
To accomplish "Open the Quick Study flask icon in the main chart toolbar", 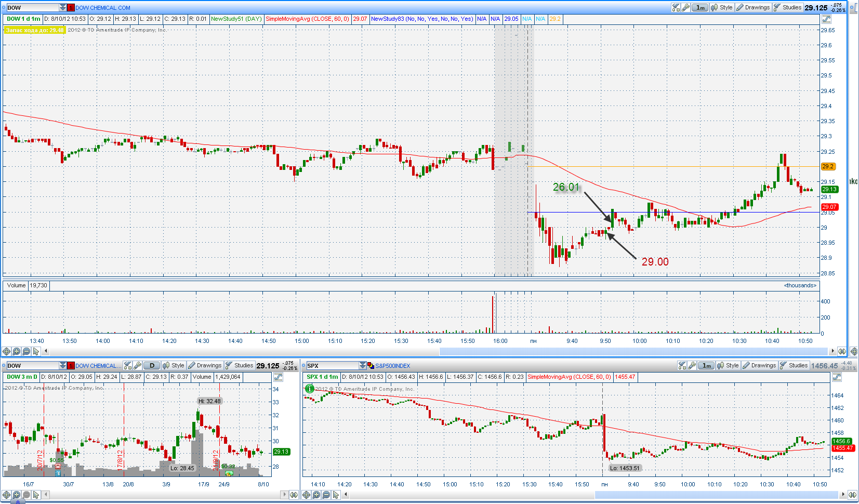I will pyautogui.click(x=676, y=7).
